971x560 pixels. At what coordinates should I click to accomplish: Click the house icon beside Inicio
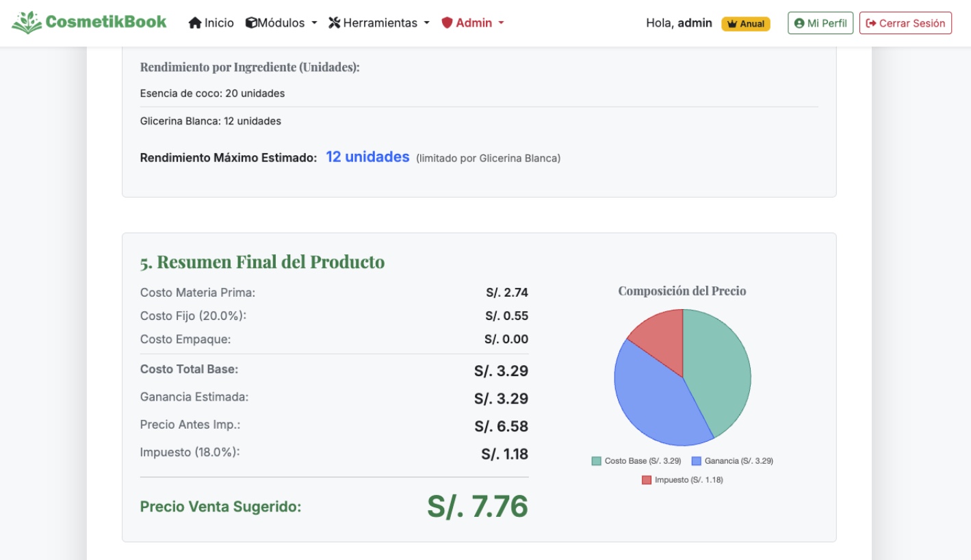tap(195, 23)
